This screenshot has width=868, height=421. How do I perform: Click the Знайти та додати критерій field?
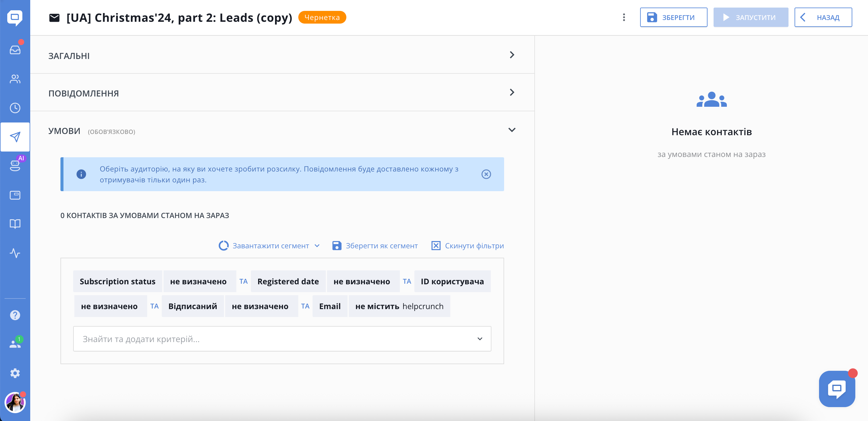pyautogui.click(x=282, y=339)
